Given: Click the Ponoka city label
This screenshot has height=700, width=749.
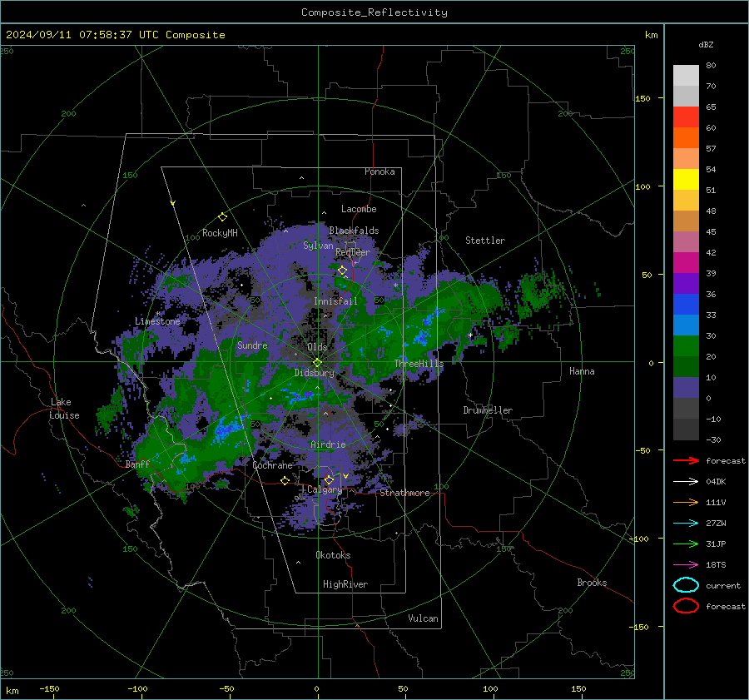Looking at the screenshot, I should coord(379,171).
